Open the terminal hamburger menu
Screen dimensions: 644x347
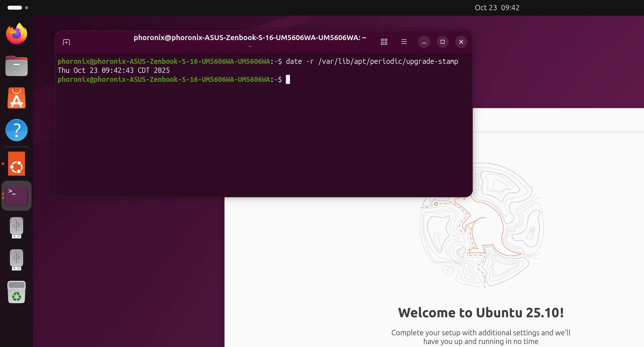coord(404,42)
